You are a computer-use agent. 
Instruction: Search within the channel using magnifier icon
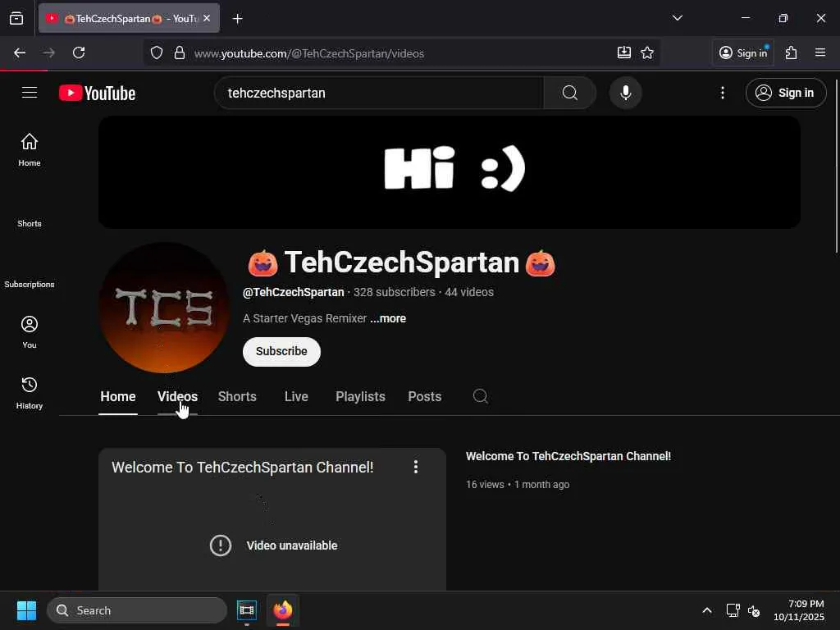coord(481,396)
